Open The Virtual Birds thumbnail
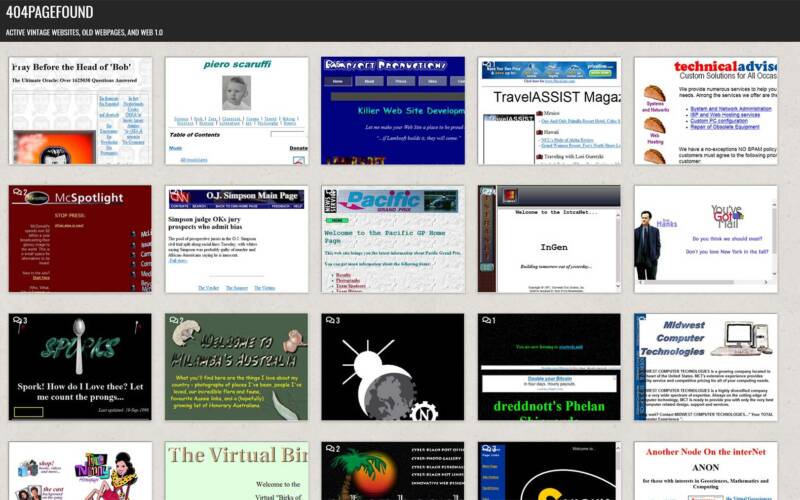800x500 pixels. point(236,472)
